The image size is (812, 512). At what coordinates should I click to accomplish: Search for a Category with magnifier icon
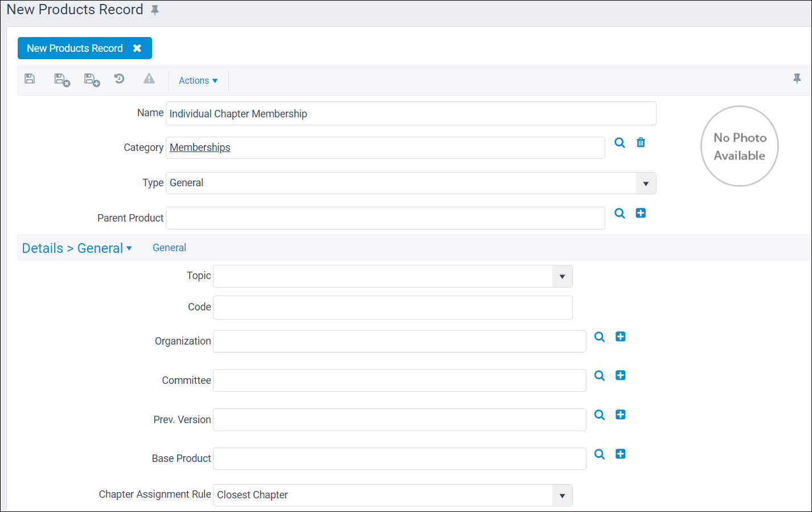(x=620, y=142)
